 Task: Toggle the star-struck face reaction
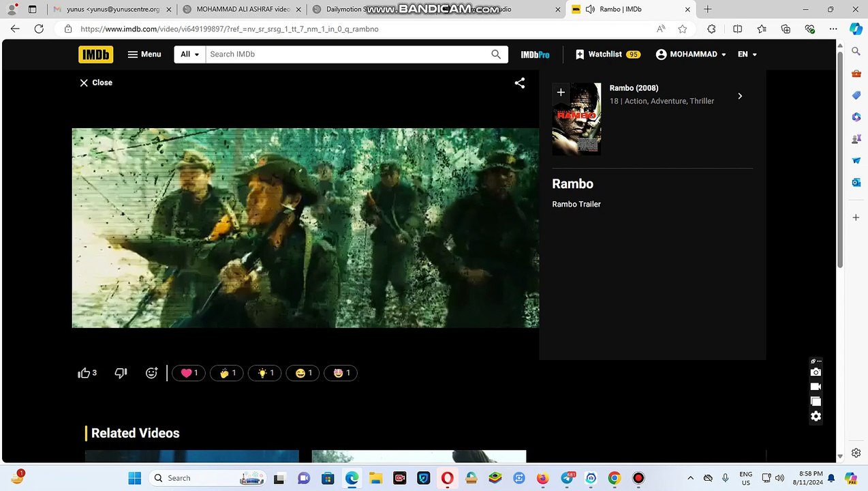[341, 373]
